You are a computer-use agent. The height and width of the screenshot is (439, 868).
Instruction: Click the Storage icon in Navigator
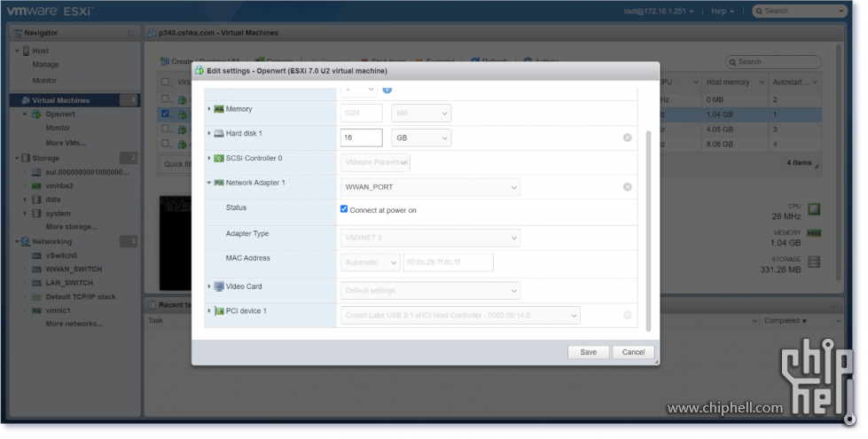click(26, 159)
